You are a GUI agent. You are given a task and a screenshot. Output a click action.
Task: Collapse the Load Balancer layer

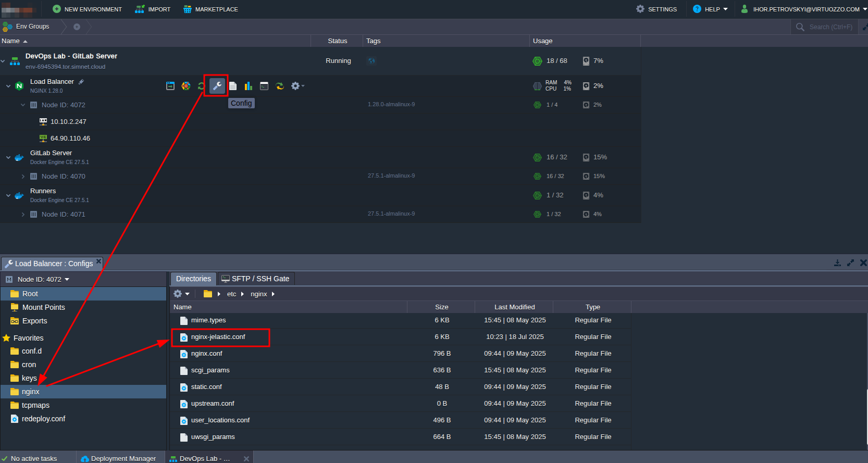(8, 86)
